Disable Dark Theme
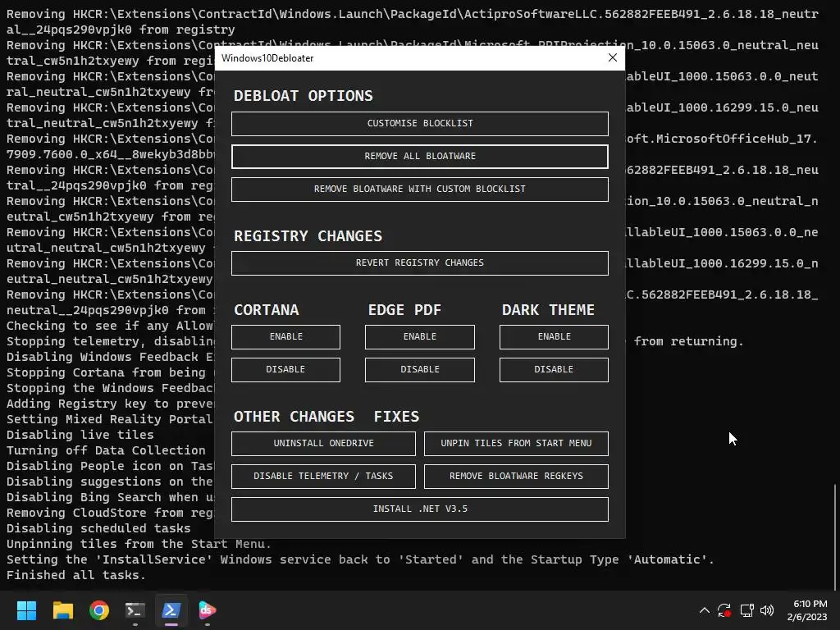 (554, 370)
